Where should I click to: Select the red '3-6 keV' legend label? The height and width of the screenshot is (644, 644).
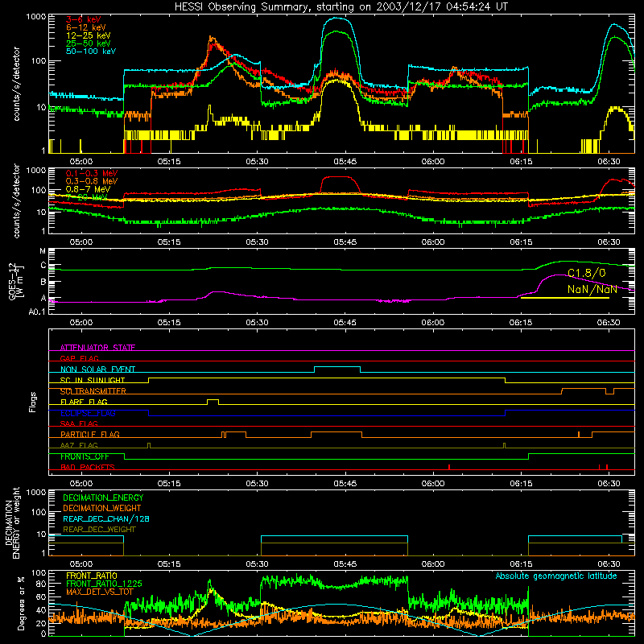click(x=83, y=19)
